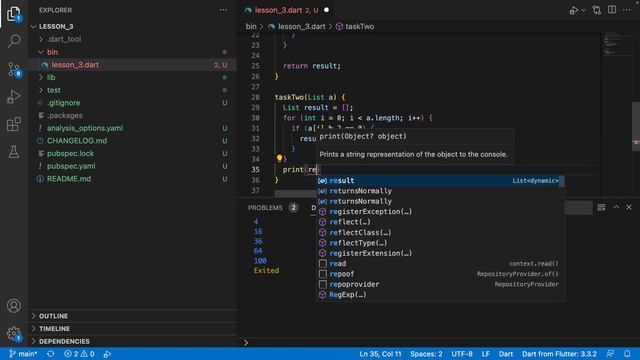Click the sync changes status bar icon
This screenshot has height=360, width=640.
pos(51,354)
